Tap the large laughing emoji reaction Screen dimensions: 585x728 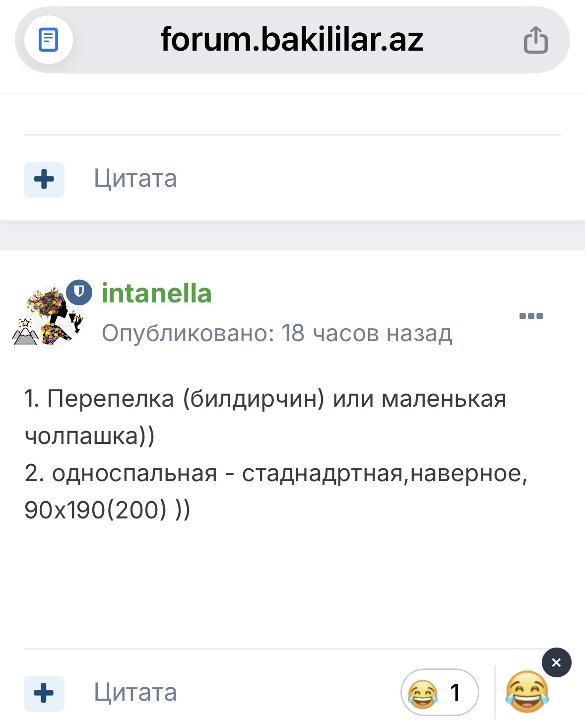527,692
